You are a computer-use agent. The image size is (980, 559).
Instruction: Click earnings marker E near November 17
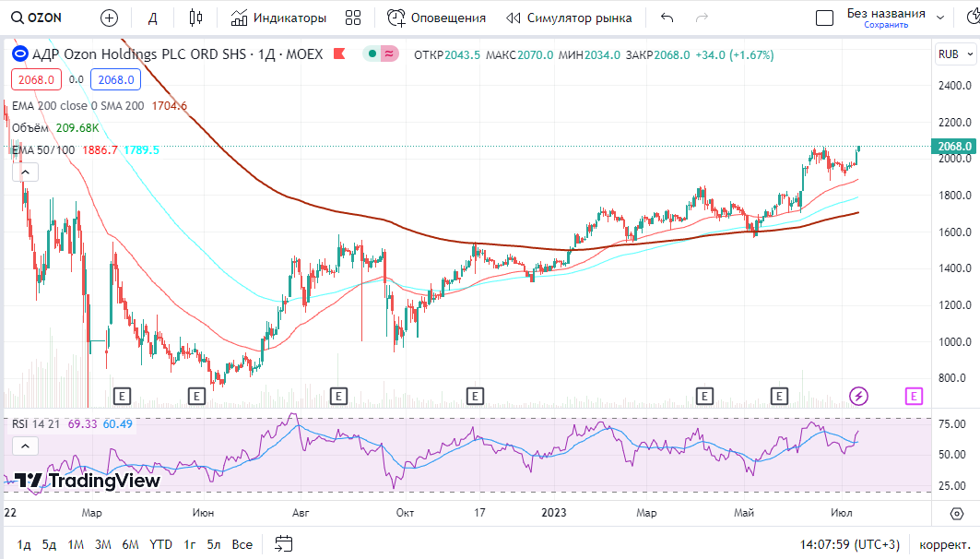(475, 396)
